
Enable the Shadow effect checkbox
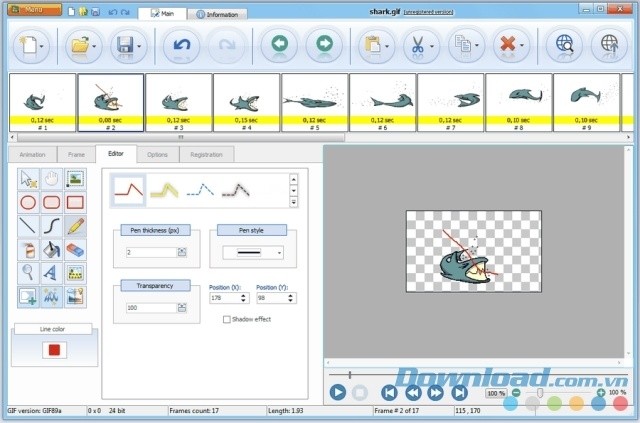point(227,319)
